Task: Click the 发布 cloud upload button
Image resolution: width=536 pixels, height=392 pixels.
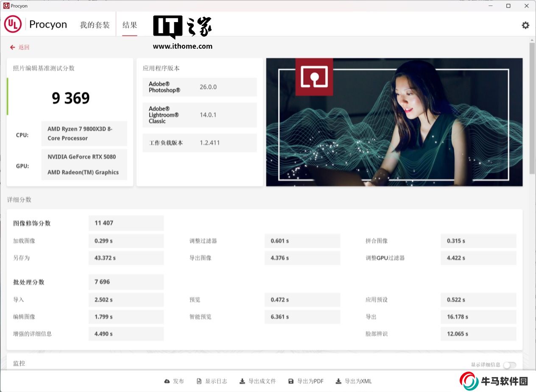Action: click(x=174, y=381)
